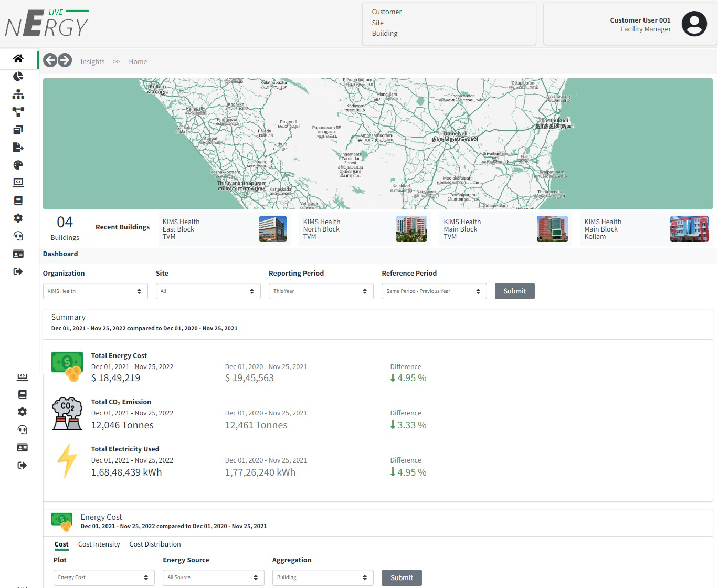Click the Customer User 001 name
The image size is (718, 588).
[x=640, y=20]
